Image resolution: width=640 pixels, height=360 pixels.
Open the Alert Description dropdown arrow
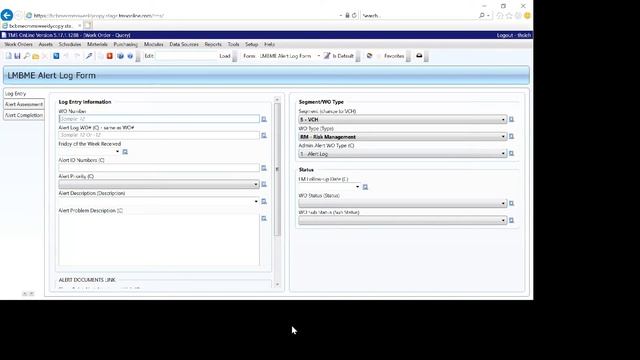(256, 201)
